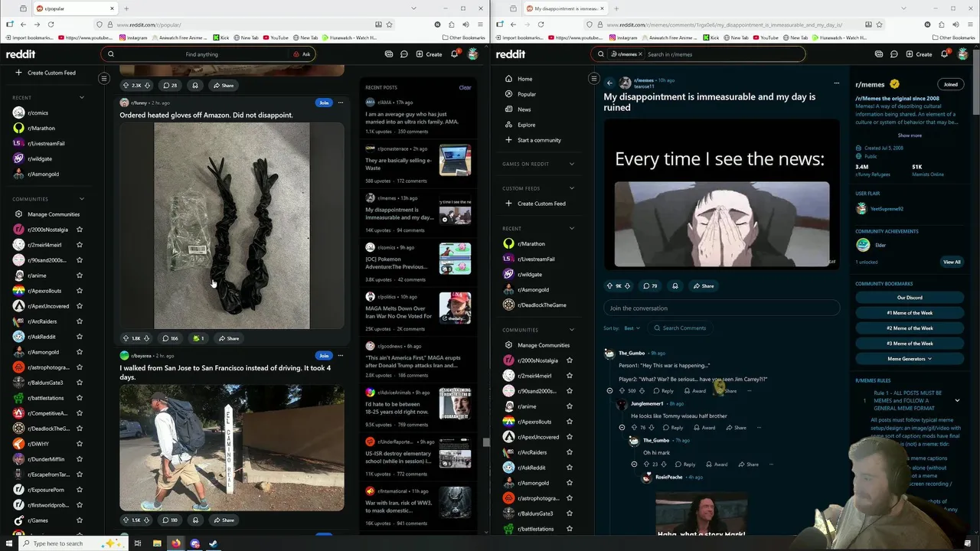
Task: Click the Joined button for r/memes
Action: pos(950,84)
